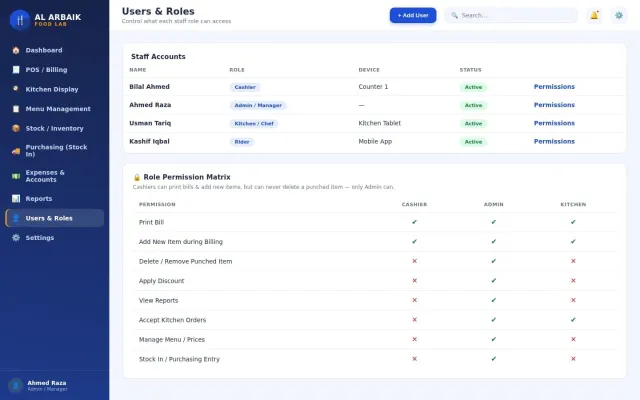This screenshot has width=640, height=400.
Task: Toggle Cashier cross for Delete / Remove Punched Item
Action: pos(414,261)
